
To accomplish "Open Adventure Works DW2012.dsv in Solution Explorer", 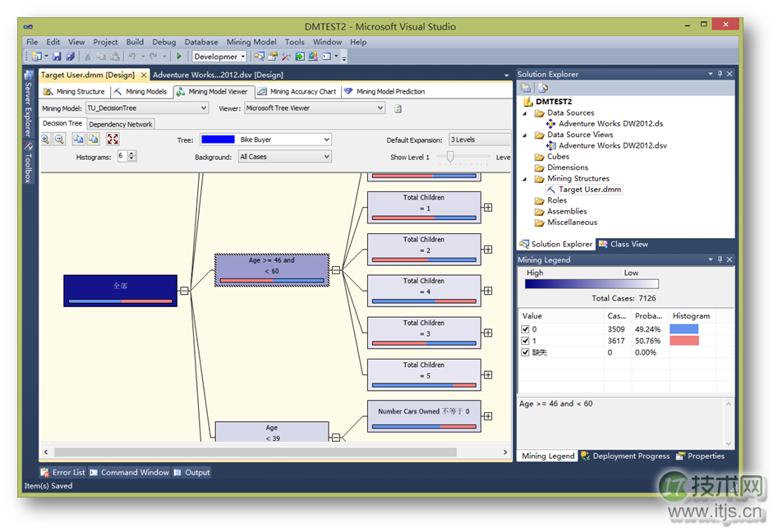I will [x=612, y=145].
